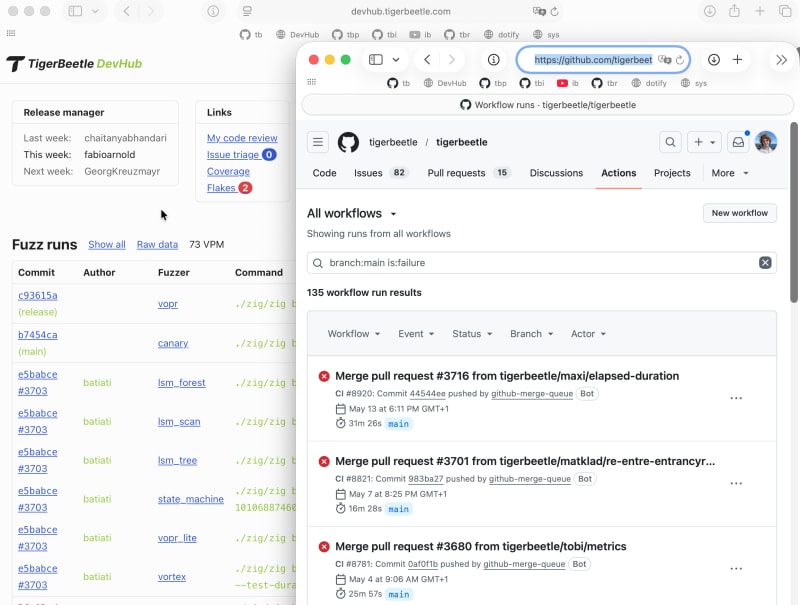Click TigerBeetle DevHub logo in back window
This screenshot has height=605, width=800.
pyautogui.click(x=74, y=64)
